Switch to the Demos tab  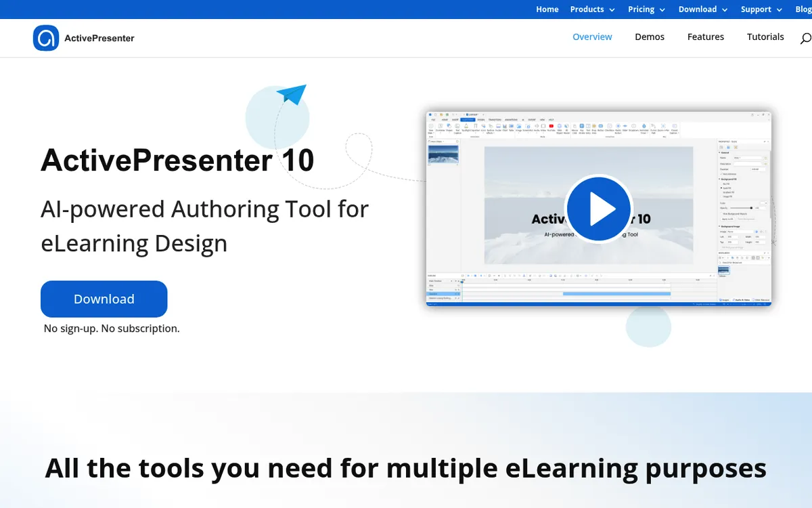(x=650, y=37)
